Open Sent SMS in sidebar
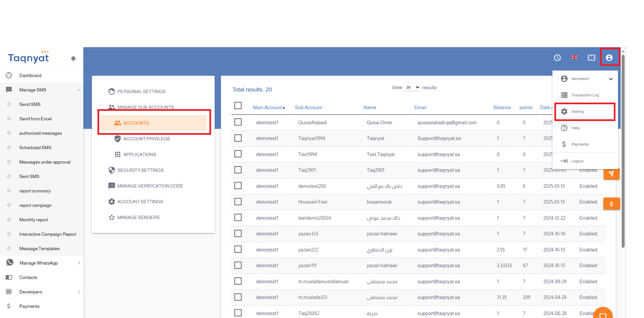 tap(29, 176)
